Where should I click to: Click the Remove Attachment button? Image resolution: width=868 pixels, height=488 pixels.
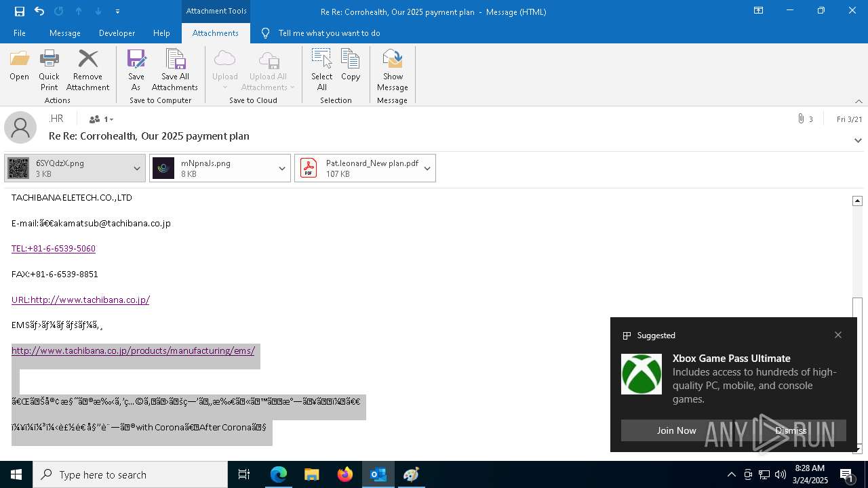(88, 70)
